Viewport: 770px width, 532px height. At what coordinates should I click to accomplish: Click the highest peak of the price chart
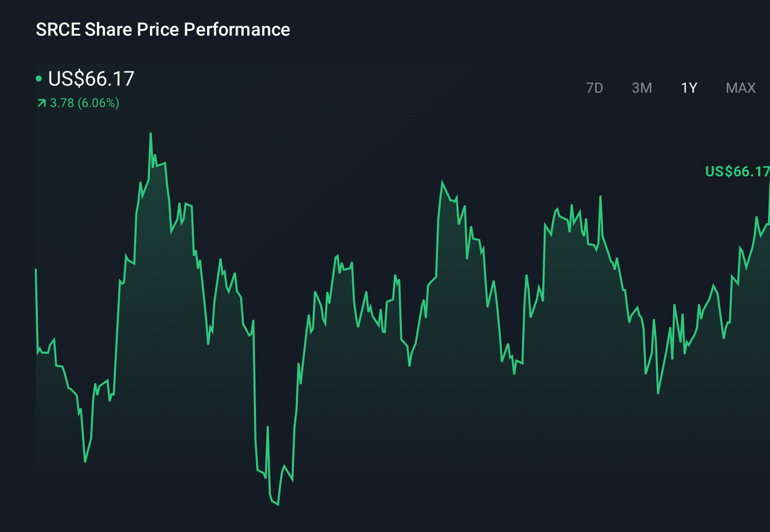(151, 134)
